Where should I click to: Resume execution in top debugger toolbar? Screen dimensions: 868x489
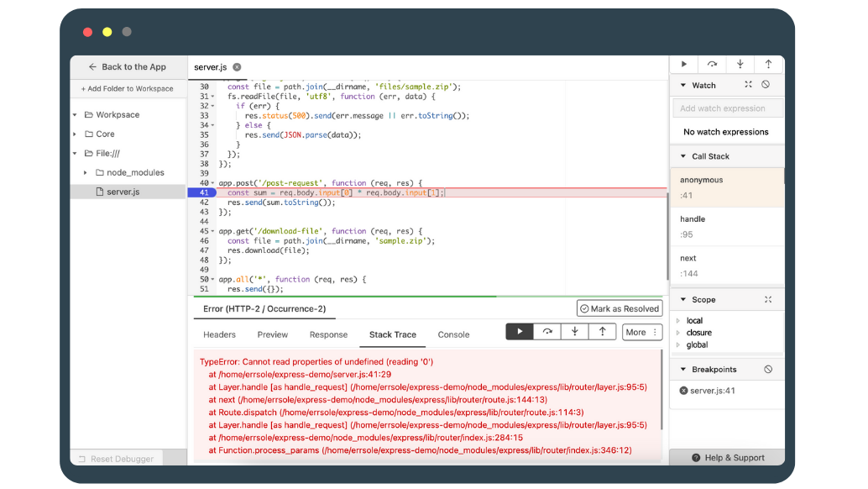point(684,64)
